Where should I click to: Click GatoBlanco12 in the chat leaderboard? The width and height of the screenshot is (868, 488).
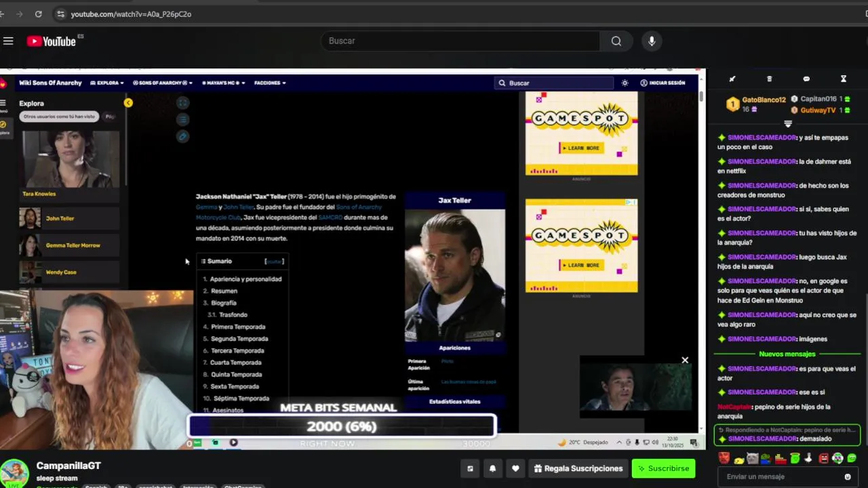click(x=763, y=100)
